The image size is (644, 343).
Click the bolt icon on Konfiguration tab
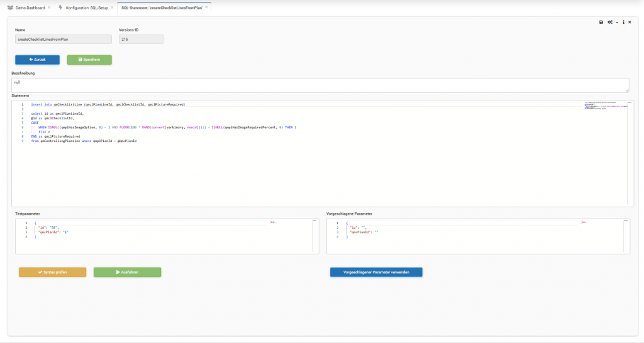[61, 8]
